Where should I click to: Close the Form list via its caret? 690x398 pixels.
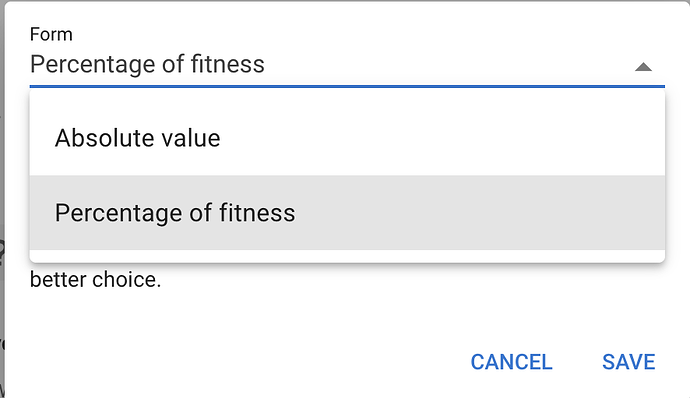coord(643,67)
